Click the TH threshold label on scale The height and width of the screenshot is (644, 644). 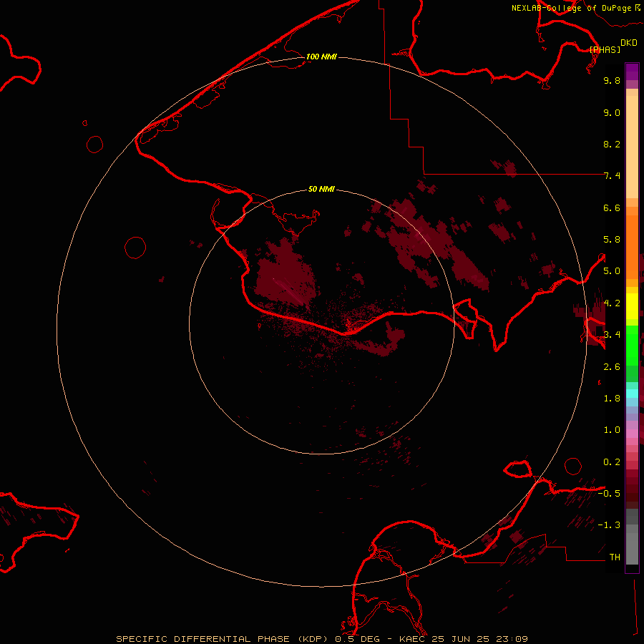(615, 557)
